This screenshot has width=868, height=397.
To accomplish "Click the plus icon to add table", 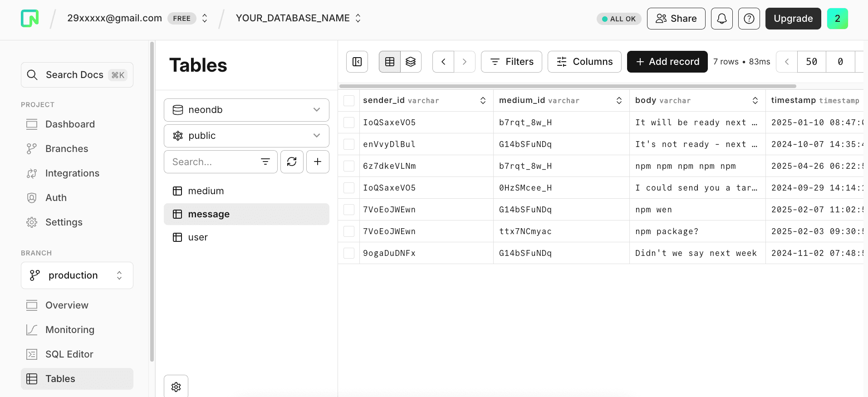I will pos(318,162).
